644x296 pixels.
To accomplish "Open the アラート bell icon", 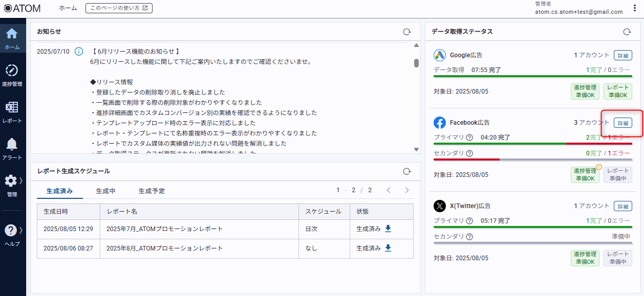I will coord(12,145).
